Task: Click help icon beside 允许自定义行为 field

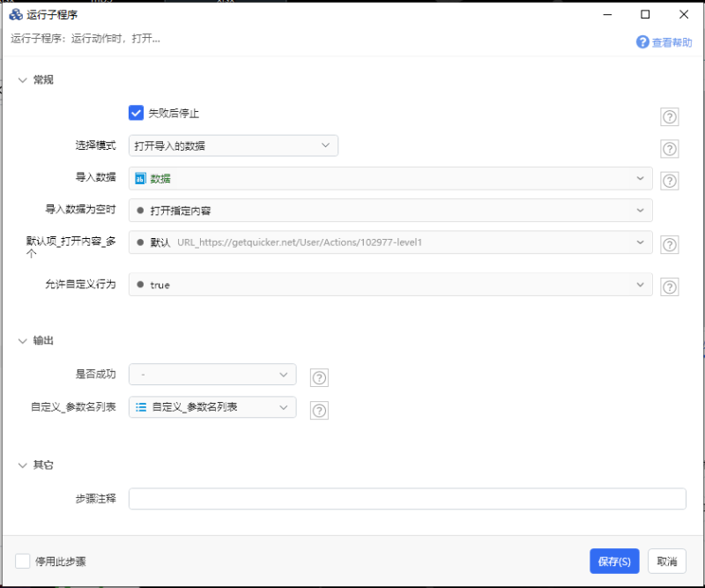Action: pyautogui.click(x=670, y=287)
